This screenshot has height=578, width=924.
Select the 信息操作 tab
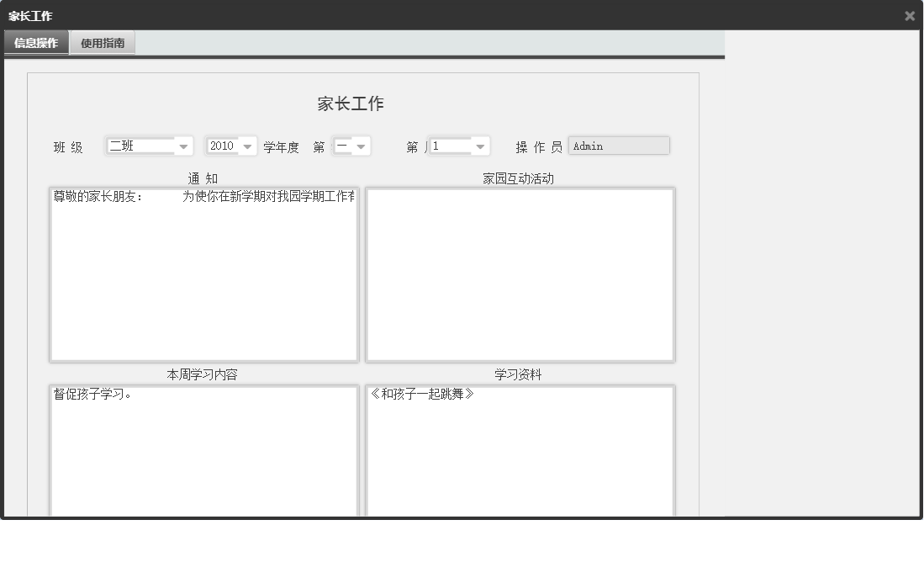tap(35, 41)
